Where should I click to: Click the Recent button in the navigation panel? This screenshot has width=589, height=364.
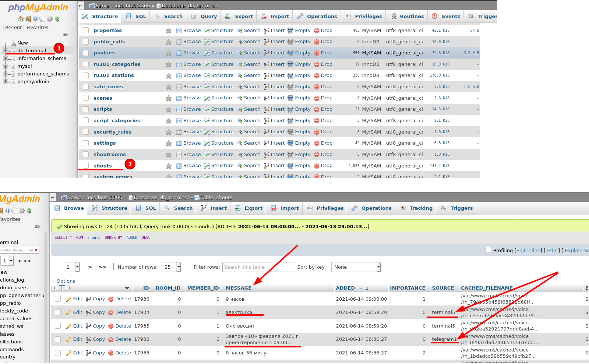pos(14,28)
